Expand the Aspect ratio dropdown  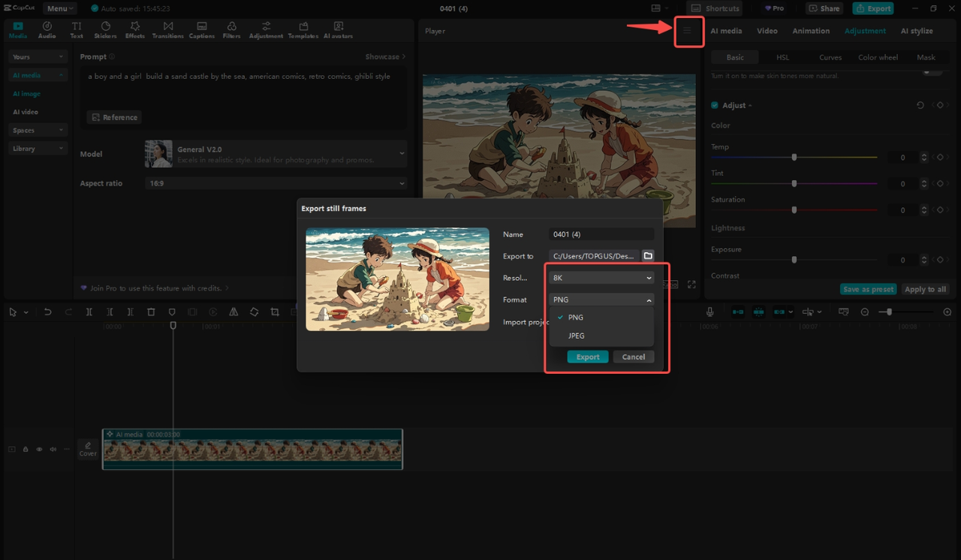click(276, 182)
